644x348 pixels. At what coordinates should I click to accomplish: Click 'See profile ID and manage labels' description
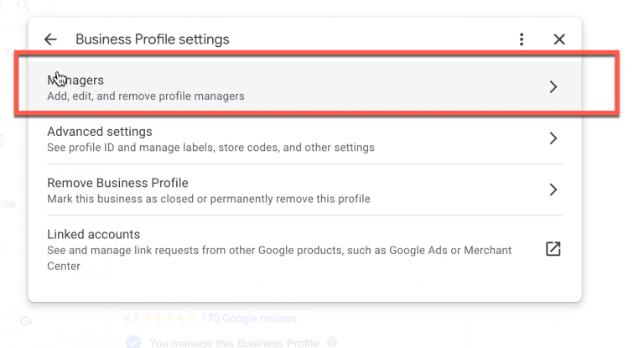[210, 148]
